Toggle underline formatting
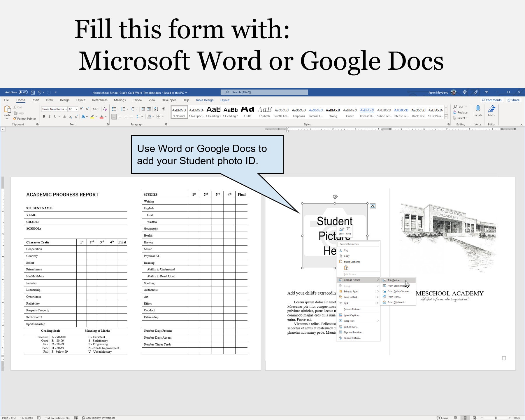Viewport: 525px width, 420px height. pos(55,116)
